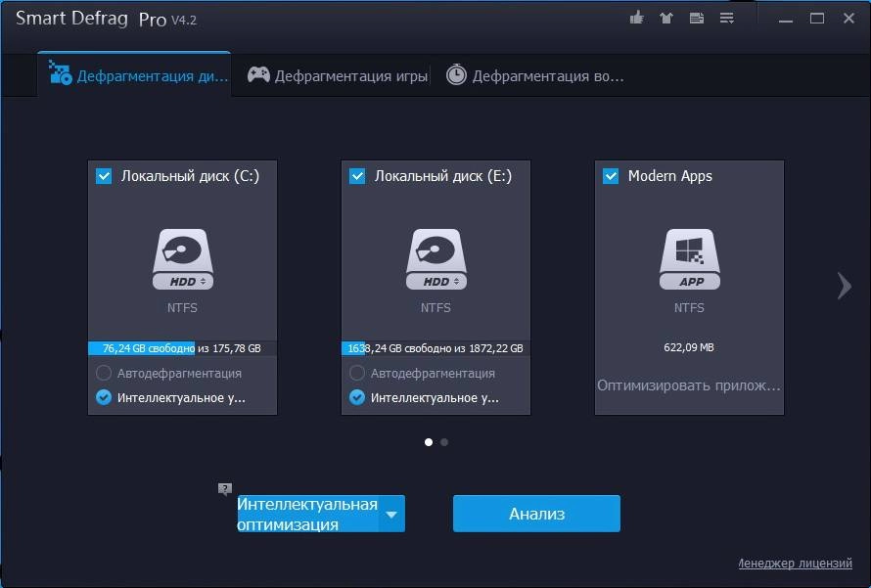Click the disk defragmentation tab icon

[60, 72]
